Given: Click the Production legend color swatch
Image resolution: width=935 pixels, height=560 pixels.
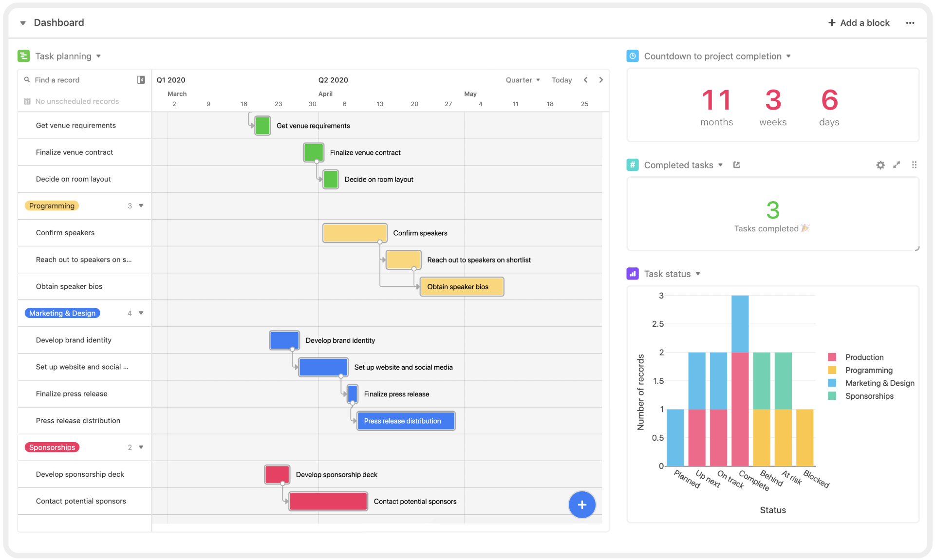Looking at the screenshot, I should click(x=832, y=357).
